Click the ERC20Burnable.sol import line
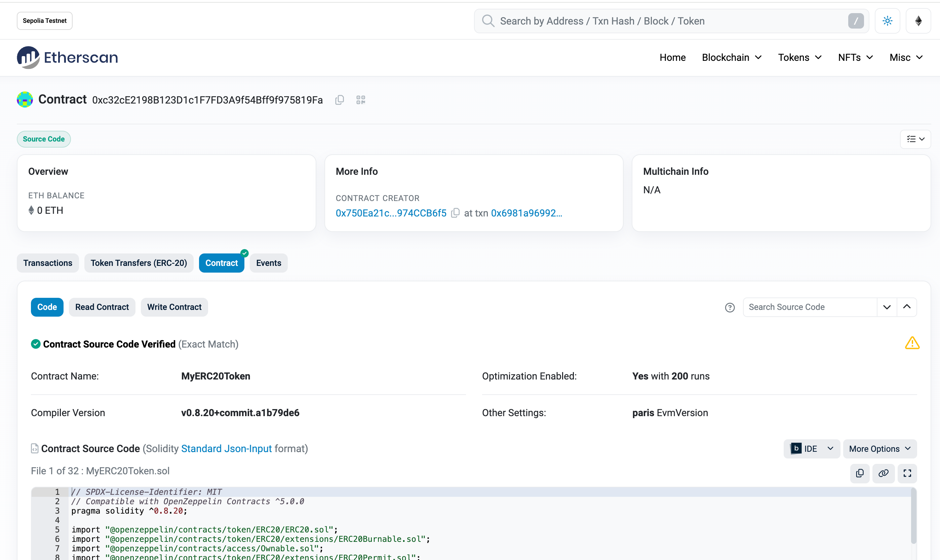Image resolution: width=940 pixels, height=560 pixels. click(x=250, y=539)
